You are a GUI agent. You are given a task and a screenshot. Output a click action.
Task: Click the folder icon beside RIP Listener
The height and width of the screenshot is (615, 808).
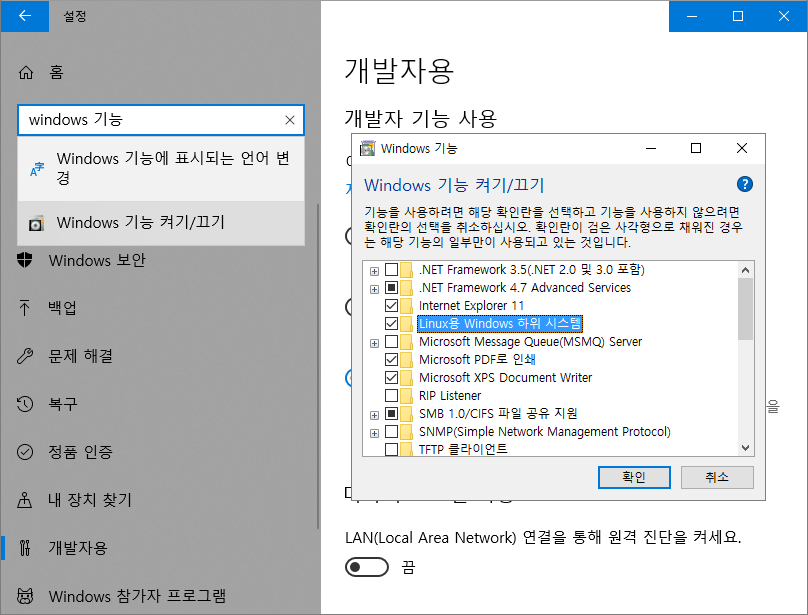pyautogui.click(x=407, y=396)
